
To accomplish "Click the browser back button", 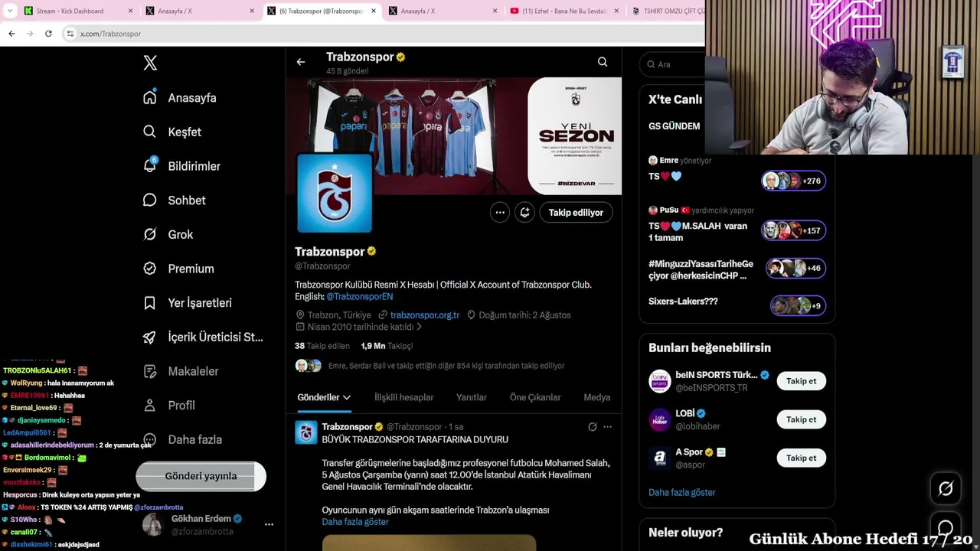I will click(11, 34).
